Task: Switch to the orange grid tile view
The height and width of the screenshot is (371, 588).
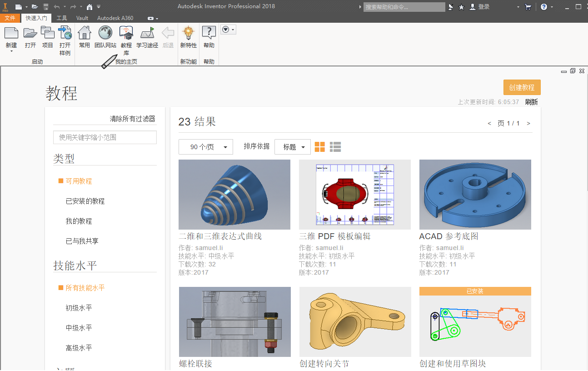Action: (x=320, y=147)
